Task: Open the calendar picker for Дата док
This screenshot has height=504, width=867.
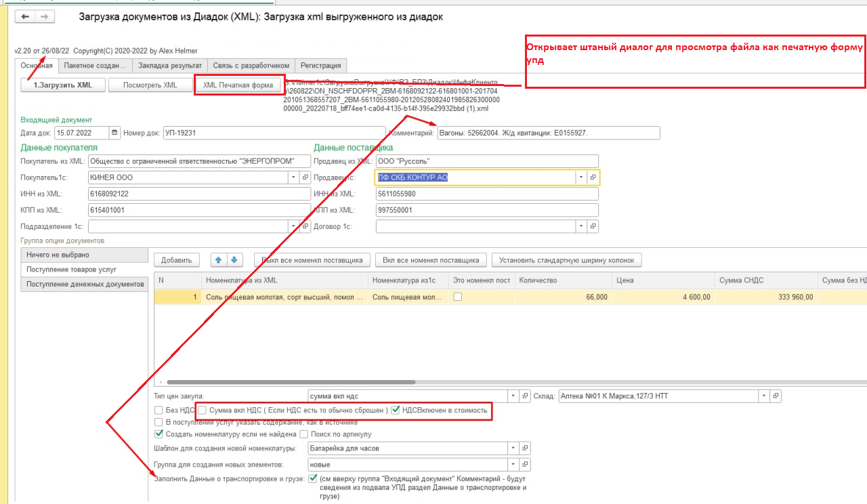Action: (114, 133)
